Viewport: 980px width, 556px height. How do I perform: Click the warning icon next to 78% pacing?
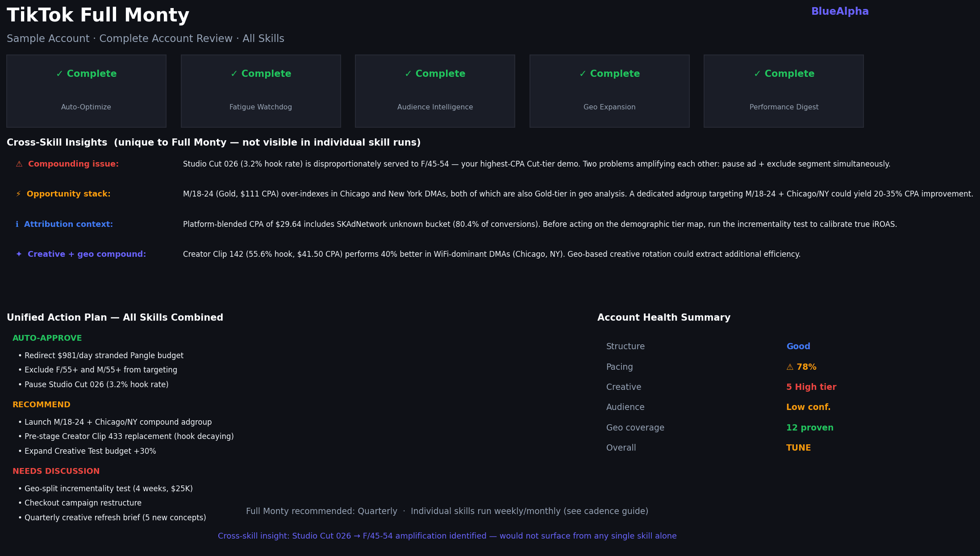coord(790,367)
